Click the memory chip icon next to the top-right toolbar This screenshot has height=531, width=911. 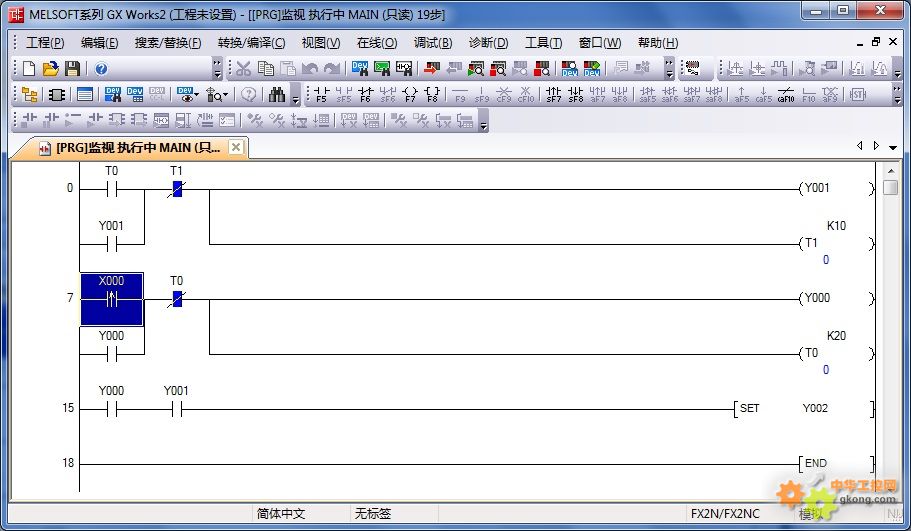click(x=693, y=68)
